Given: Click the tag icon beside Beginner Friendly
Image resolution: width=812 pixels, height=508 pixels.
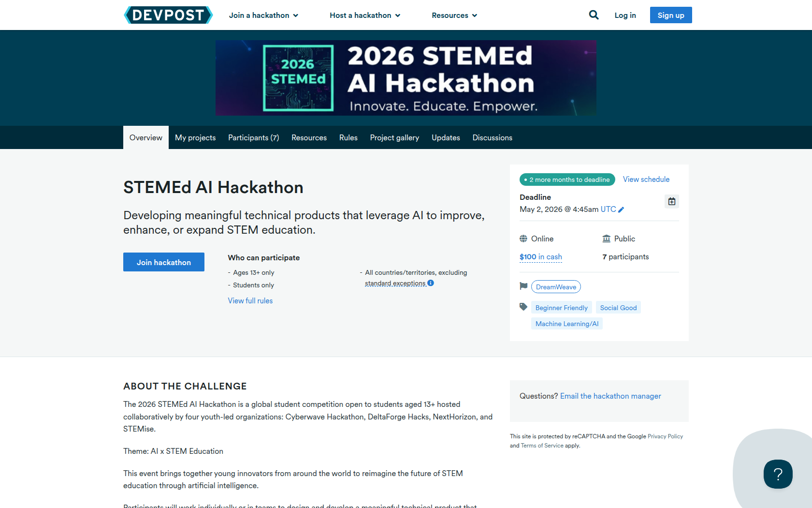Looking at the screenshot, I should (523, 307).
